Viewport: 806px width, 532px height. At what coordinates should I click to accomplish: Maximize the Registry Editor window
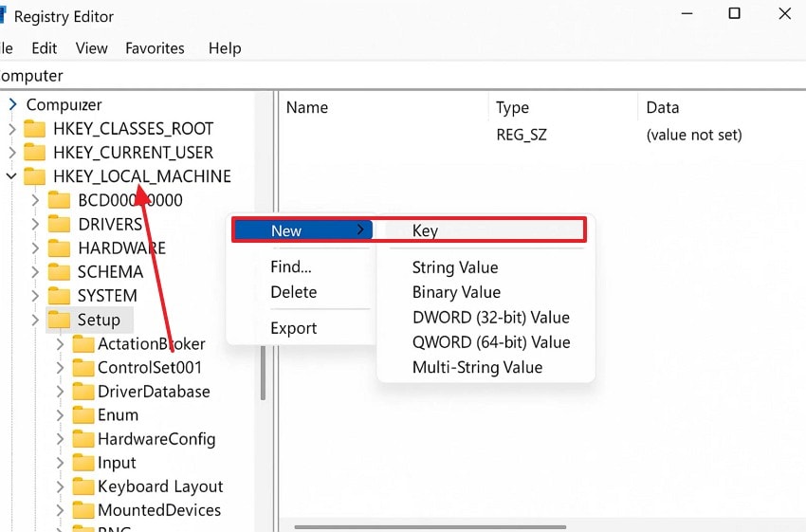(x=735, y=13)
